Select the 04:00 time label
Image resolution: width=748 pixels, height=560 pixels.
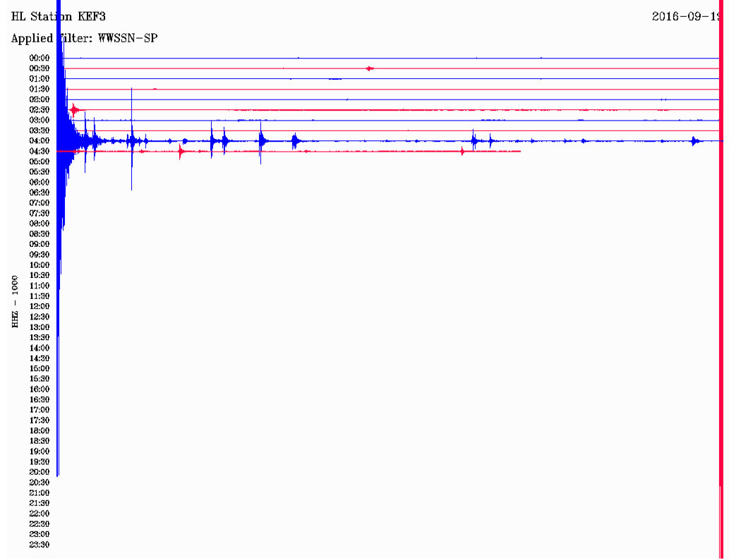tap(39, 141)
